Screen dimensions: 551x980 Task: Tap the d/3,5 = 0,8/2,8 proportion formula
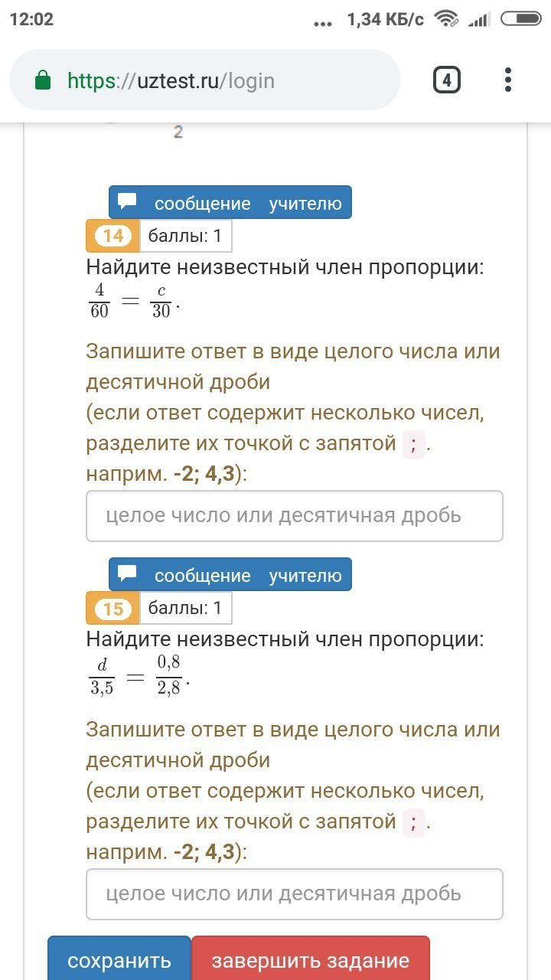(x=136, y=675)
